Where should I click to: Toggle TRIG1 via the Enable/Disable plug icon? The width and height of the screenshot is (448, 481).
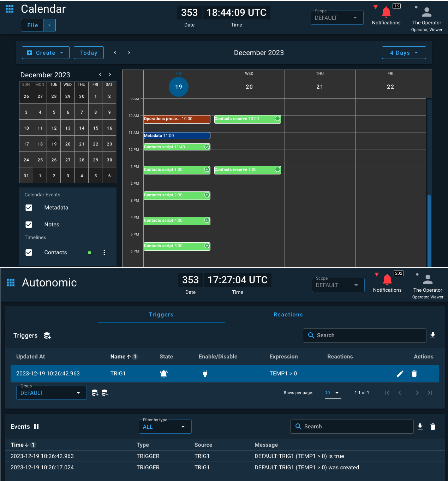click(205, 373)
